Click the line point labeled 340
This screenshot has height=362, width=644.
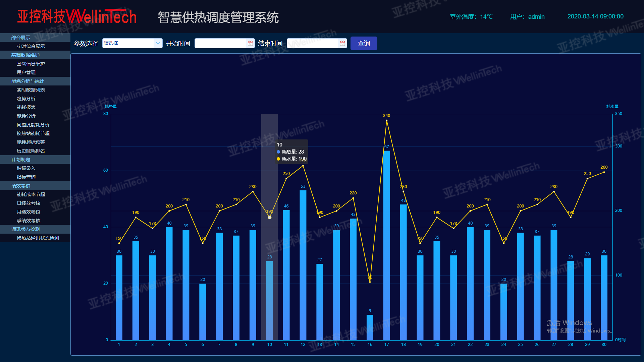(387, 120)
